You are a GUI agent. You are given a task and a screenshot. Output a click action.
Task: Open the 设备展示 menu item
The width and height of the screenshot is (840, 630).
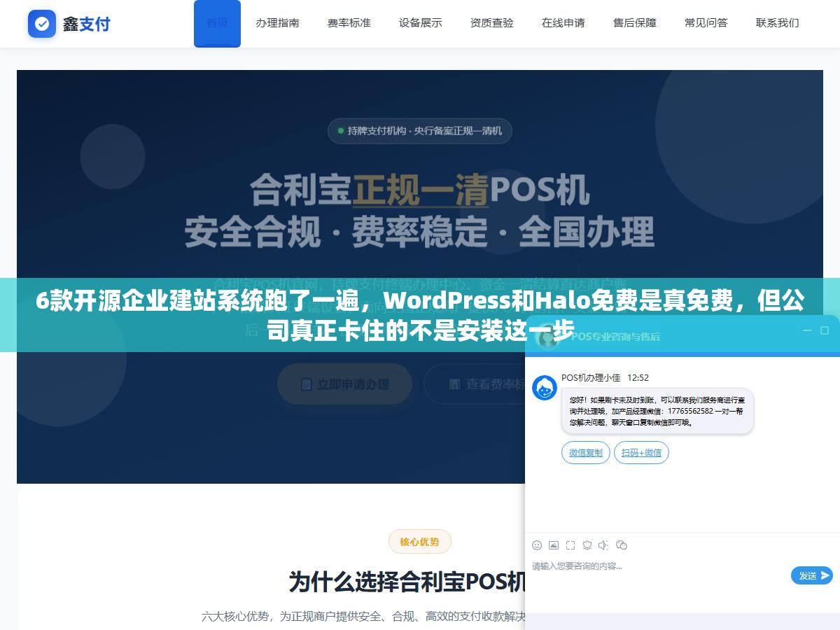click(420, 23)
